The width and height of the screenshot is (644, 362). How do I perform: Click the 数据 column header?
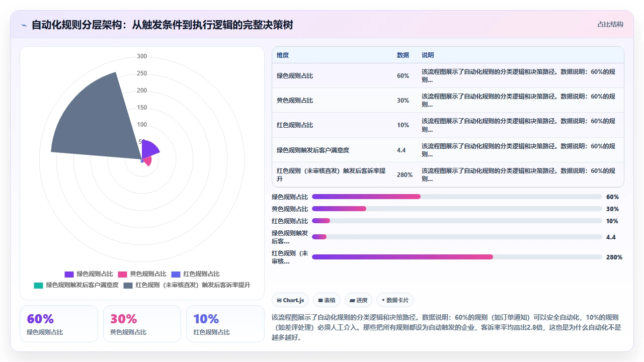403,55
